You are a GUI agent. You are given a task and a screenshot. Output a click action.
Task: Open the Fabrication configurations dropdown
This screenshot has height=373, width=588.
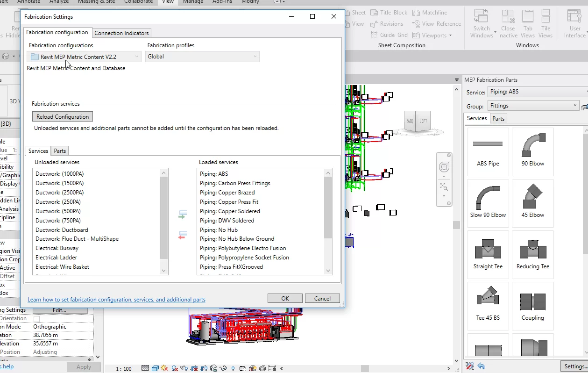point(85,57)
